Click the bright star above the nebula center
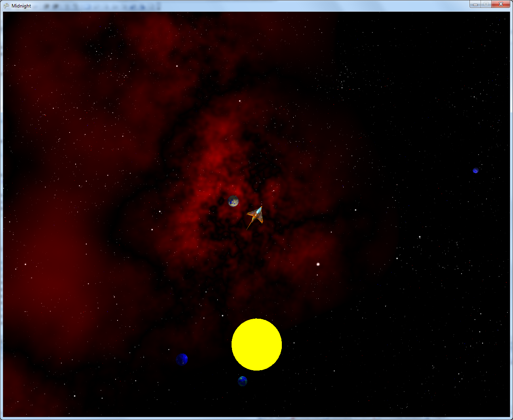Viewport: 513px width, 420px height. click(x=239, y=101)
